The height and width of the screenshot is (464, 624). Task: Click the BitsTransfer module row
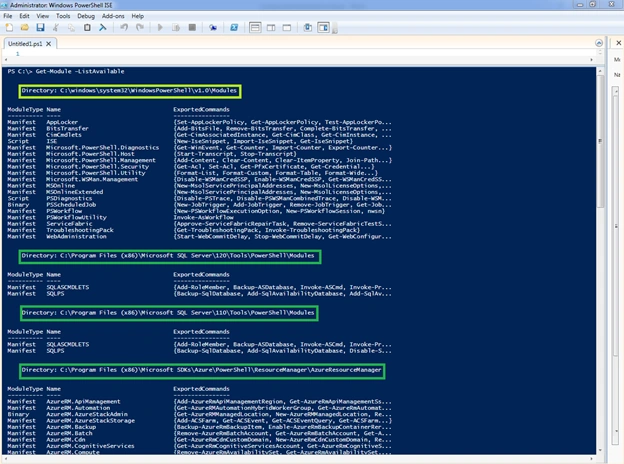click(x=199, y=129)
